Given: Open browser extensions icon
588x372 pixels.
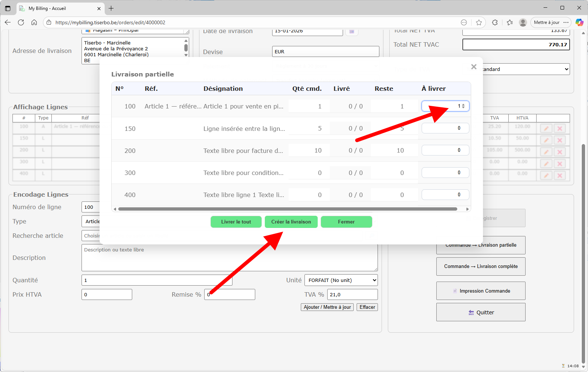Looking at the screenshot, I should pyautogui.click(x=495, y=22).
